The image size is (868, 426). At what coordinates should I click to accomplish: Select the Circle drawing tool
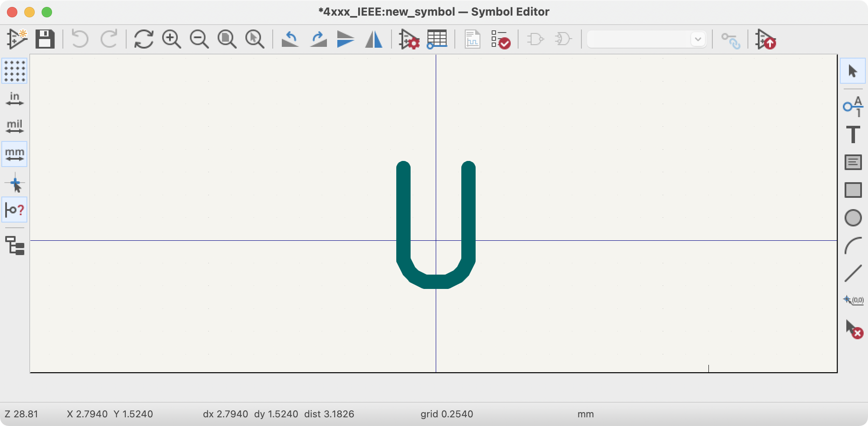tap(852, 218)
